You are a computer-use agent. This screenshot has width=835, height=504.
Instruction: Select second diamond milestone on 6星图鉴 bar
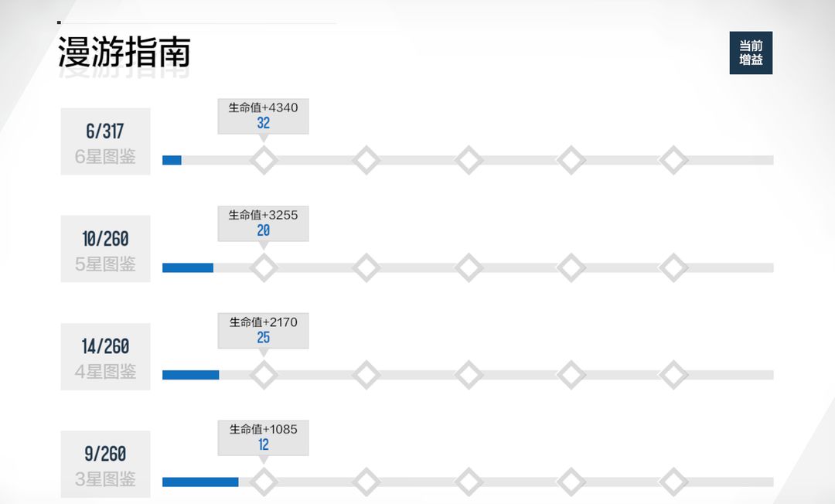tap(366, 160)
